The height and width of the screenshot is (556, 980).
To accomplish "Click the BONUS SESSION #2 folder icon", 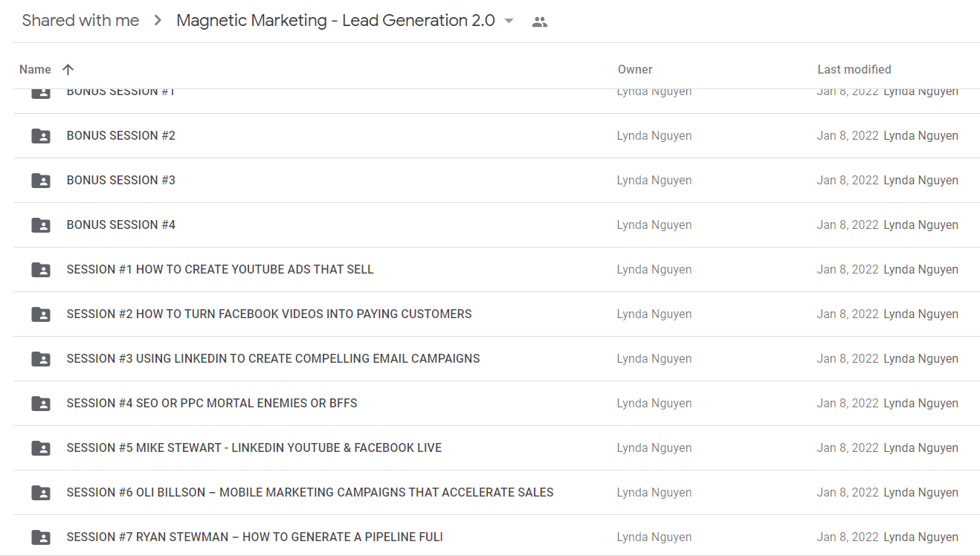I will coord(41,136).
